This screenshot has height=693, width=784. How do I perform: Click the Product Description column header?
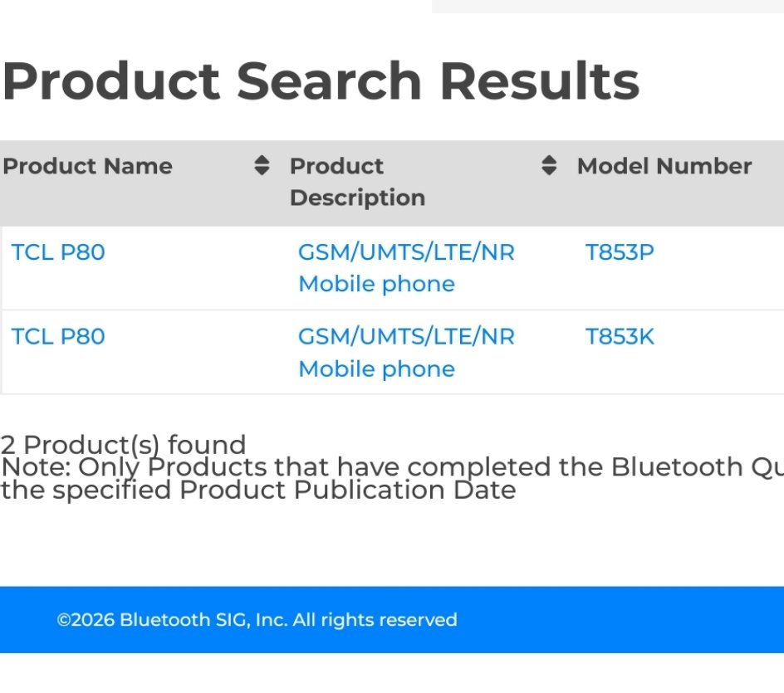357,182
